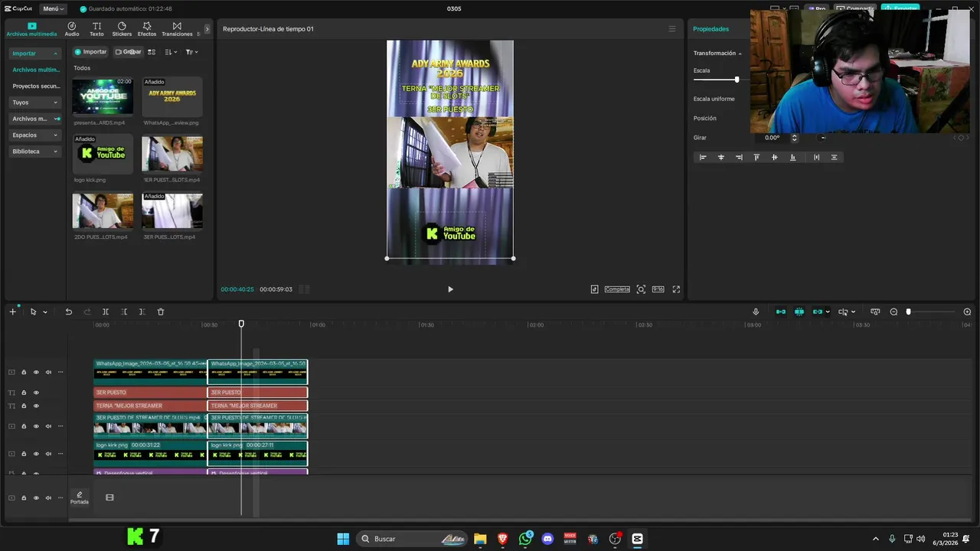980x551 pixels.
Task: Select the logo kick.png thumbnail
Action: pos(103,154)
